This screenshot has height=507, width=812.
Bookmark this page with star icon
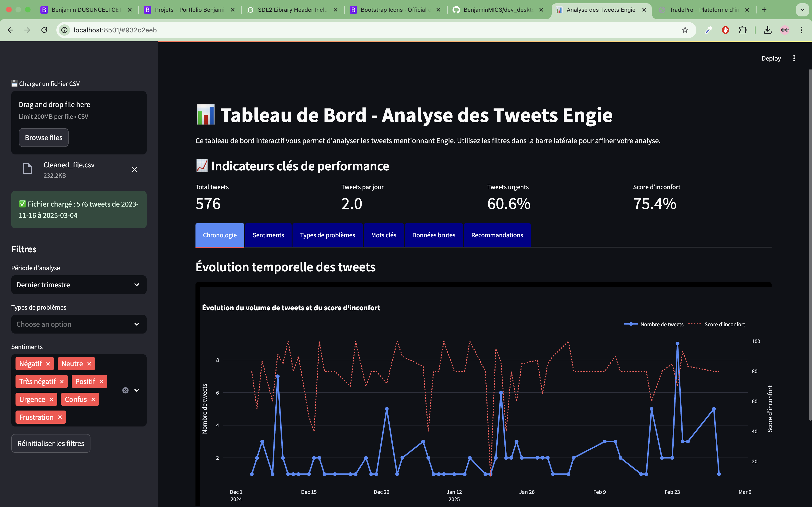(685, 30)
